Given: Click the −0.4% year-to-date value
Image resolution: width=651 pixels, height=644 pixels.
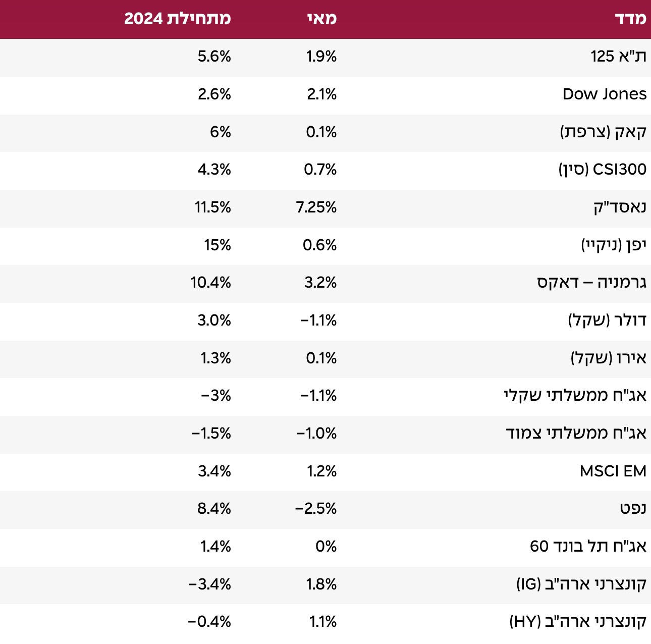Looking at the screenshot, I should click(x=209, y=622).
